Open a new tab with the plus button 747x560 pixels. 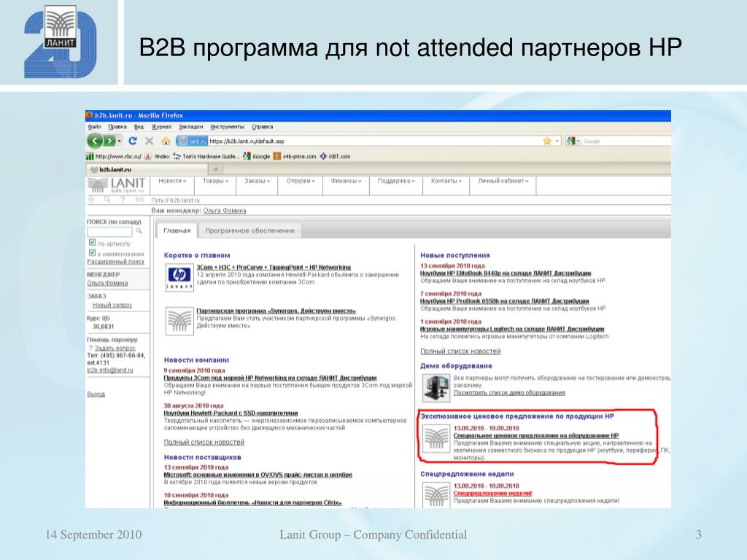tap(215, 169)
